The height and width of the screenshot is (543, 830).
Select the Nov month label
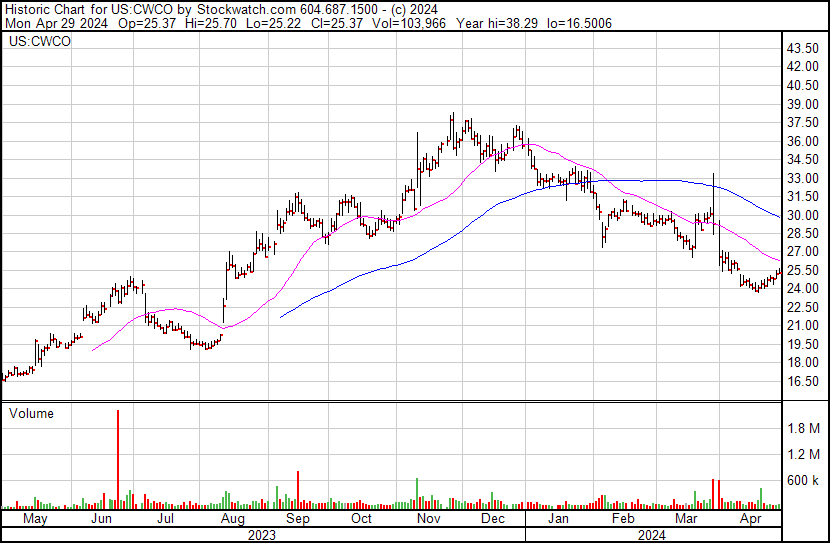[428, 519]
